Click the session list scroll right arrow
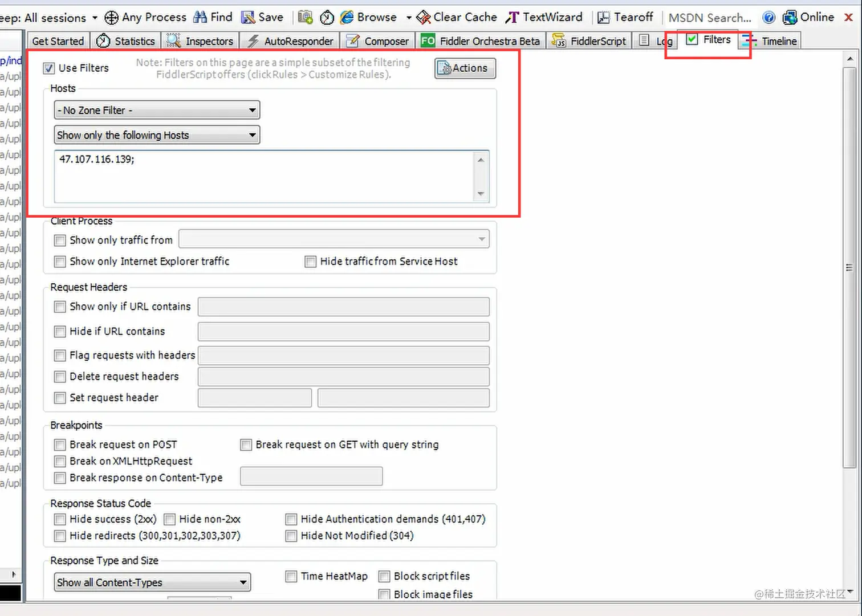This screenshot has height=616, width=862. click(14, 574)
